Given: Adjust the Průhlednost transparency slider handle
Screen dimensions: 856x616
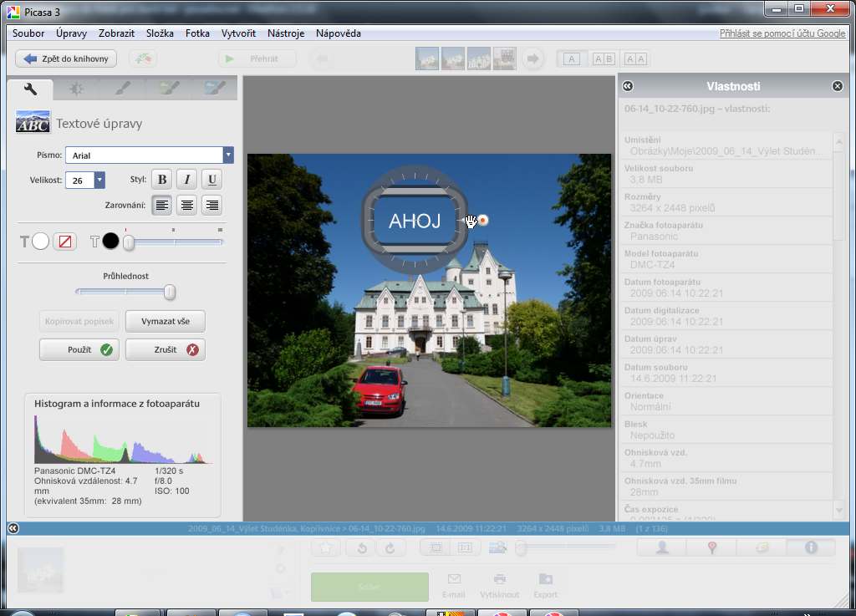Looking at the screenshot, I should coord(170,292).
